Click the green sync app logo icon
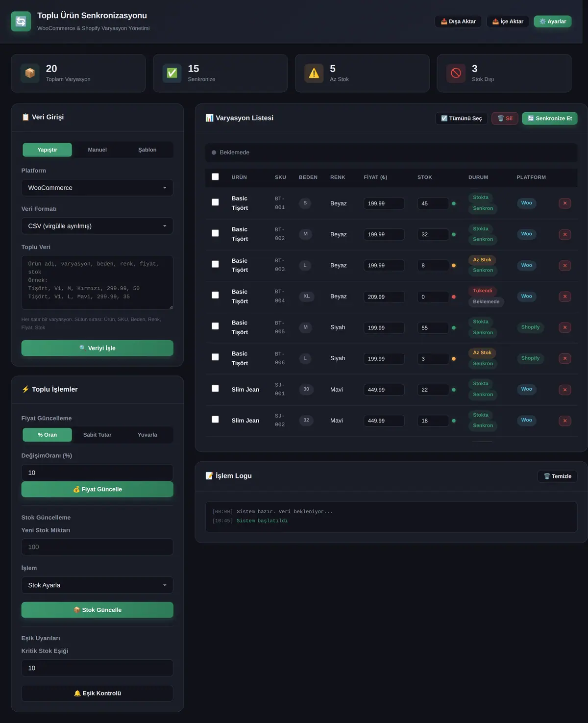The image size is (588, 723). point(21,21)
